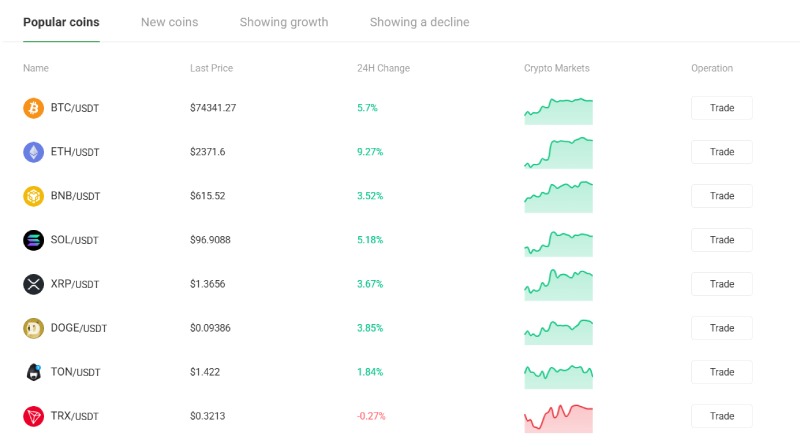Click the Solana SOL coin icon
Viewport: 800px width, 447px height.
[34, 240]
